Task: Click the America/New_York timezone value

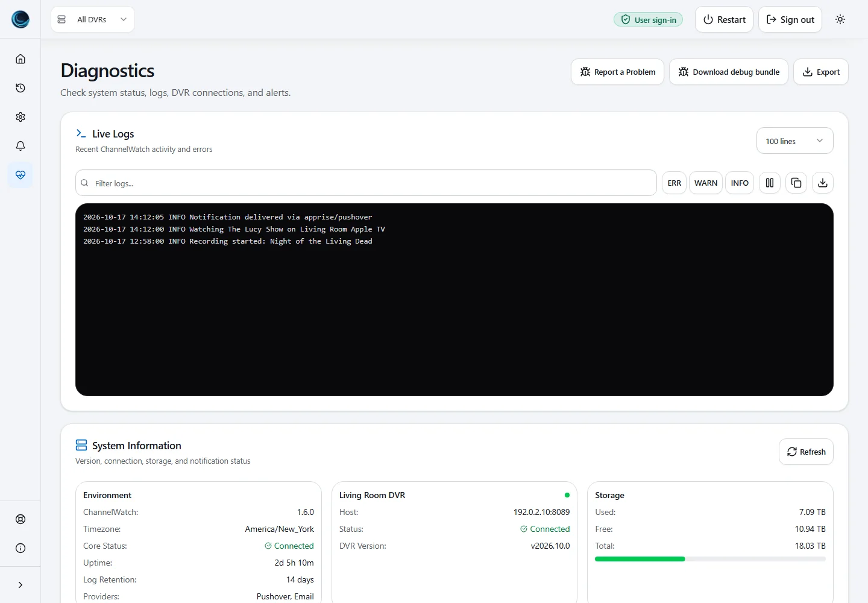Action: pyautogui.click(x=279, y=529)
